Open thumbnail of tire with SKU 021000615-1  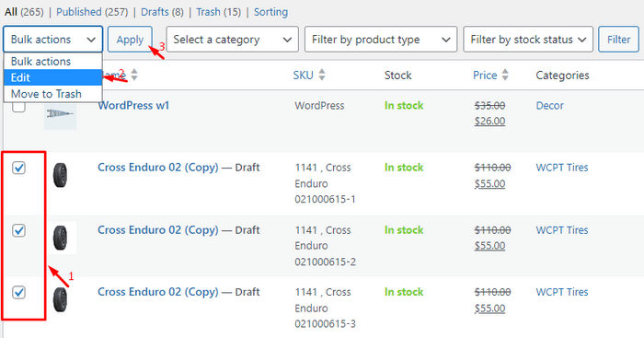[x=60, y=176]
